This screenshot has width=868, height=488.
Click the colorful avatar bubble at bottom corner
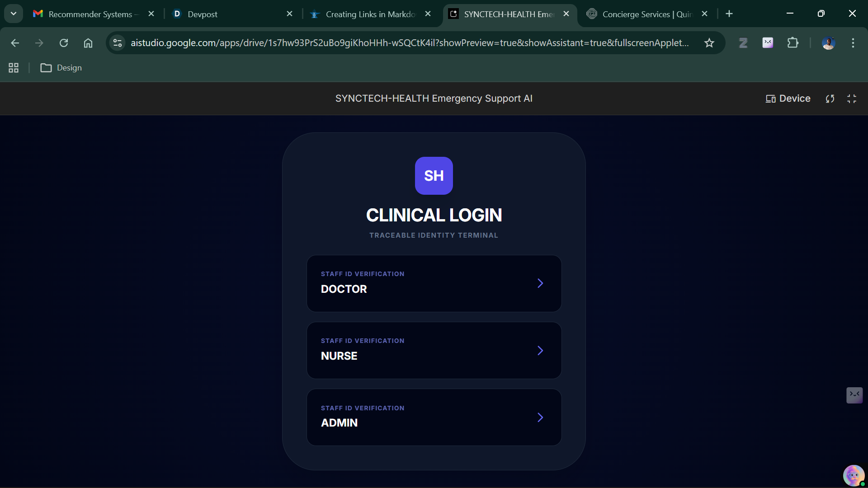pos(853,475)
